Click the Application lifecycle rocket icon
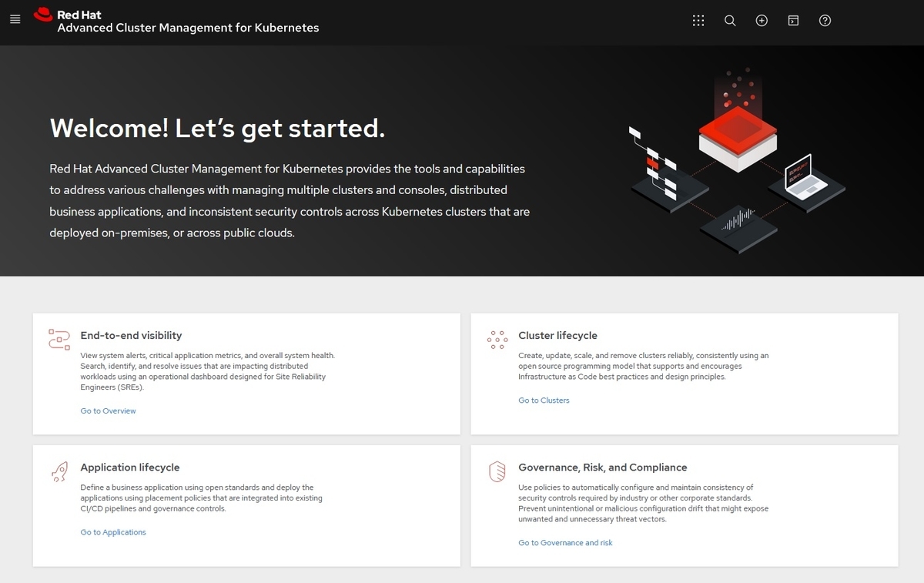 click(x=59, y=471)
